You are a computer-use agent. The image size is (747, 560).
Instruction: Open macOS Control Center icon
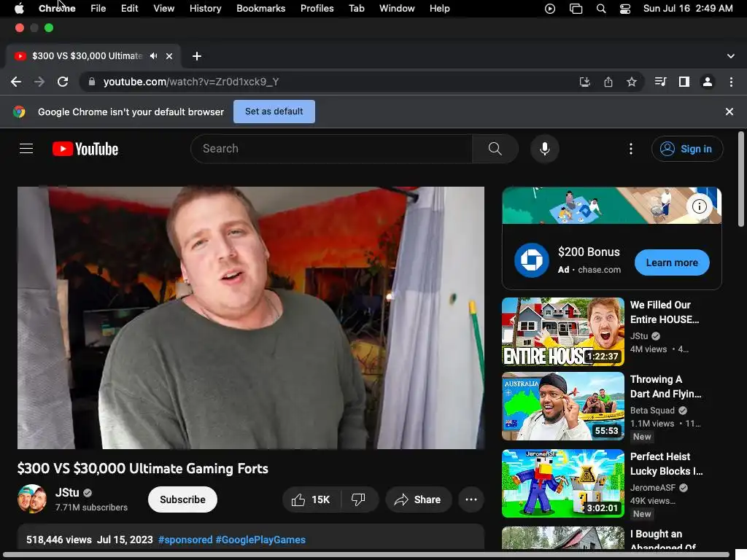[x=625, y=9]
